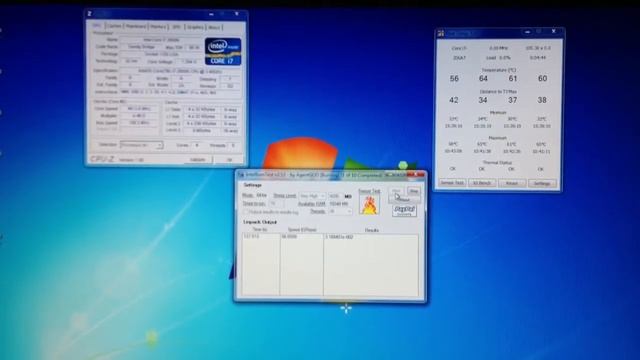Viewport: 640px width, 360px height.
Task: Click the processor Name field in CPU-Z
Action: coord(161,40)
